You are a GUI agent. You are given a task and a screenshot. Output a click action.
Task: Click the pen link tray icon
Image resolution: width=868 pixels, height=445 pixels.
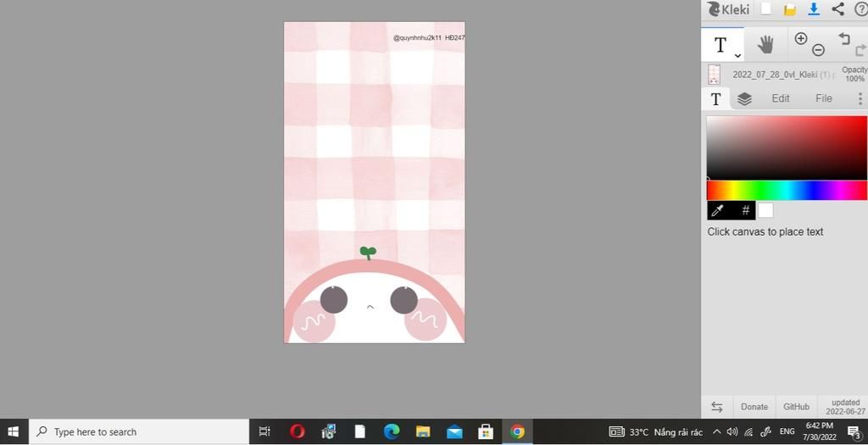(x=766, y=431)
